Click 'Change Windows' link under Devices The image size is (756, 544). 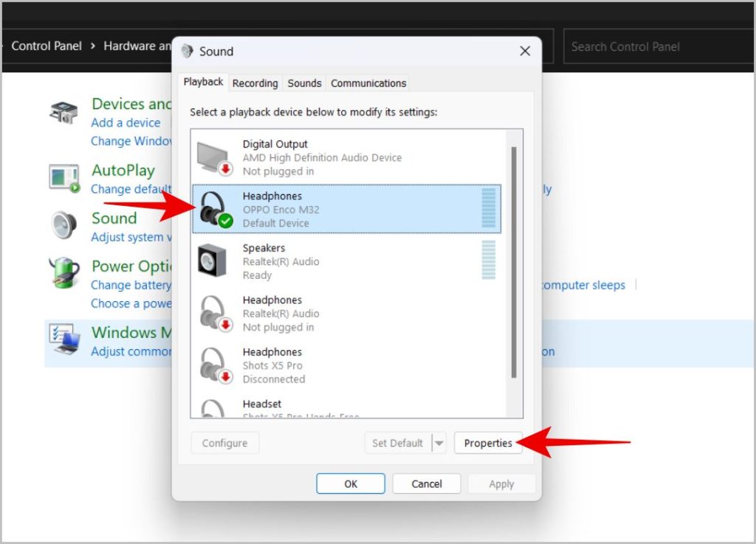click(x=131, y=141)
